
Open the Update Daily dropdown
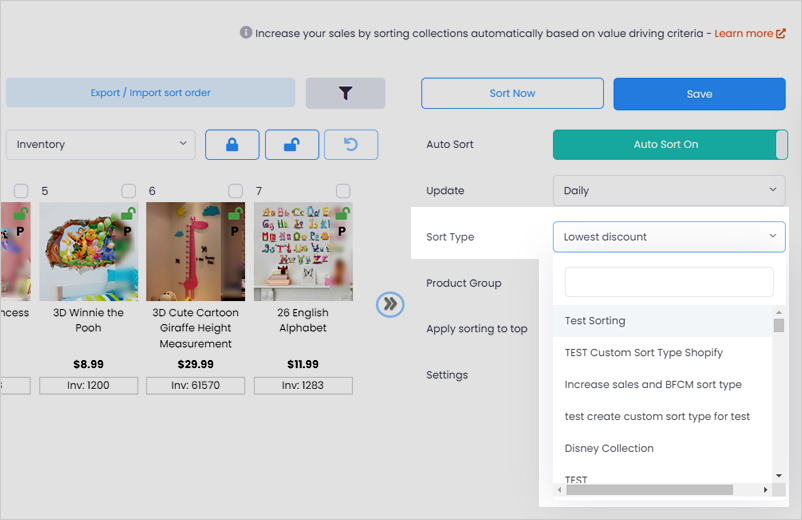click(x=669, y=191)
